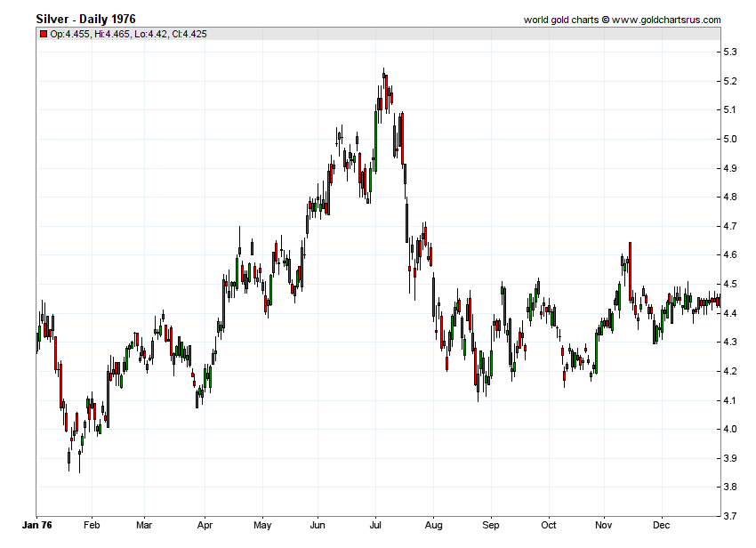Image resolution: width=756 pixels, height=548 pixels.
Task: Select the Nov month axis label
Action: (x=604, y=525)
